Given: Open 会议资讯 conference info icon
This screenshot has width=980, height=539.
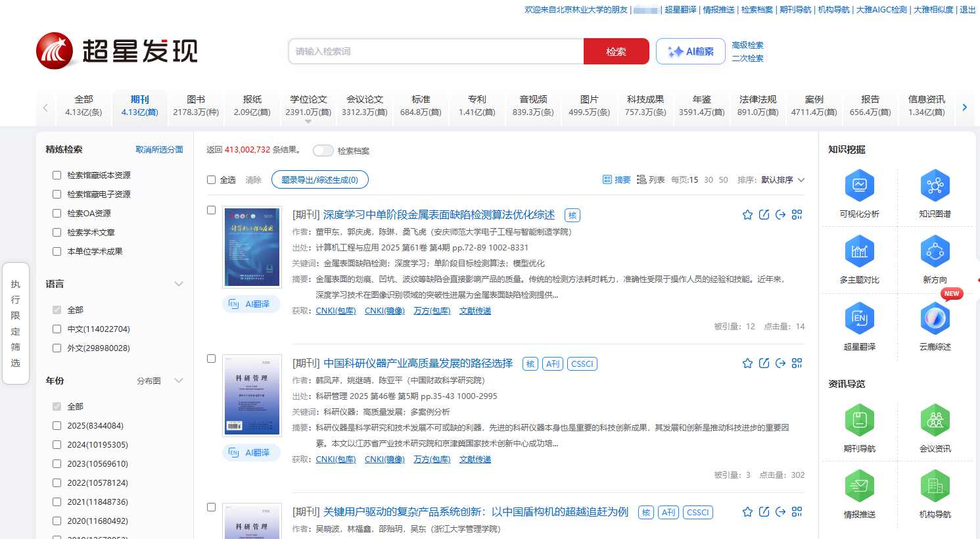Looking at the screenshot, I should (x=935, y=420).
